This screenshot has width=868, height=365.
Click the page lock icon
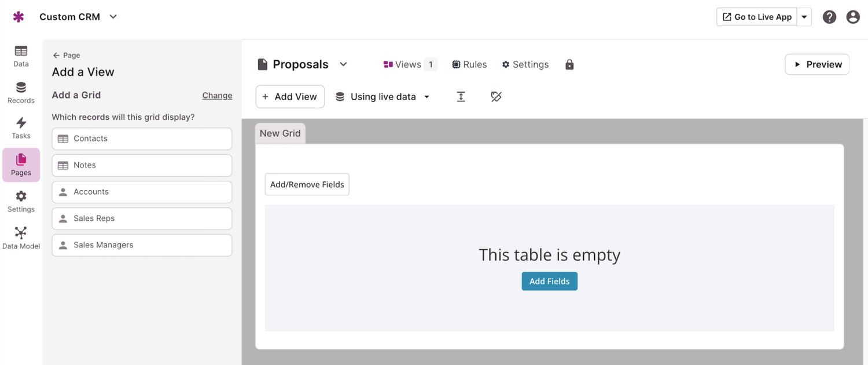click(569, 64)
